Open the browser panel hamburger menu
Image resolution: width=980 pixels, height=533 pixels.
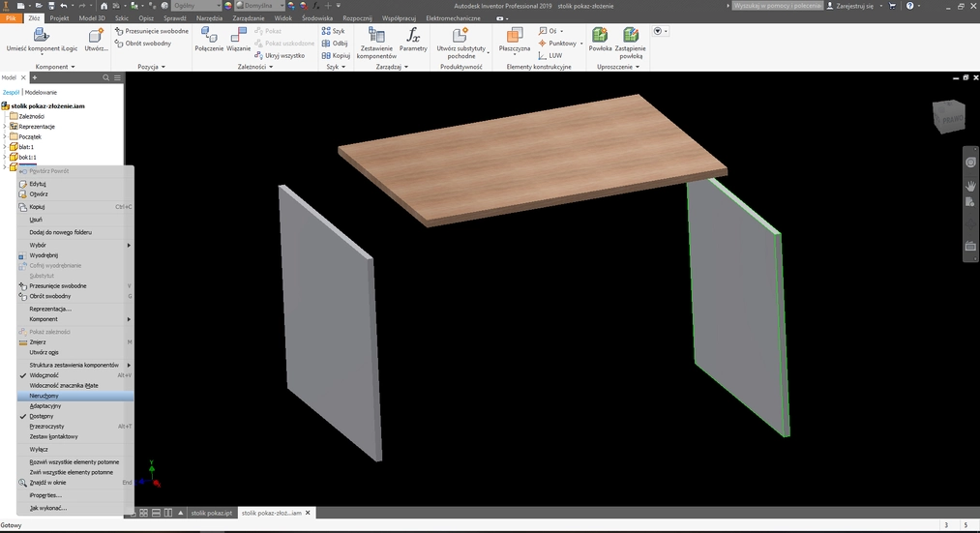pos(117,77)
